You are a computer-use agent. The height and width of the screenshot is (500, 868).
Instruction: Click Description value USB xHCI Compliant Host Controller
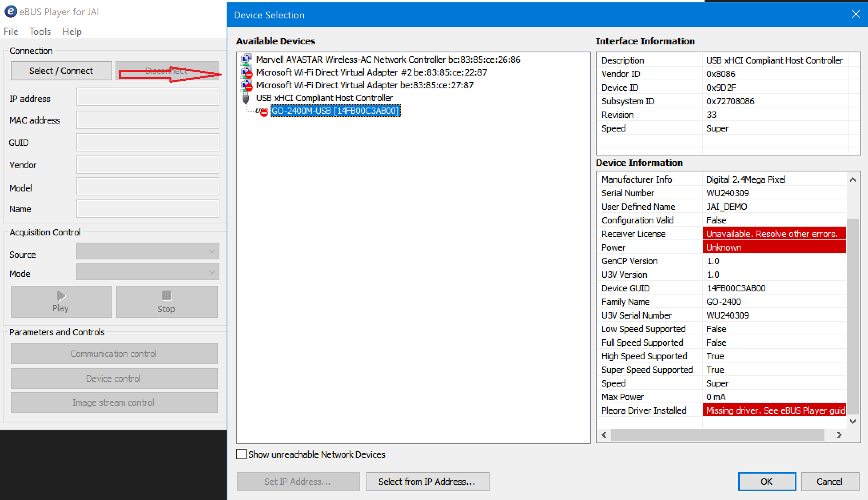pos(774,60)
